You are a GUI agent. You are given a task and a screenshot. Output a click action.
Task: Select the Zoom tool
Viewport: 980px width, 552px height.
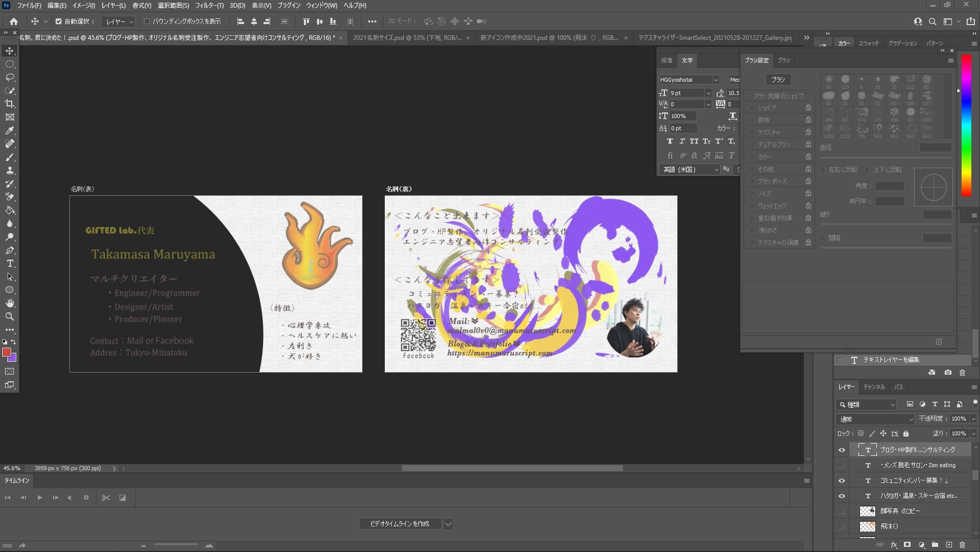click(10, 316)
